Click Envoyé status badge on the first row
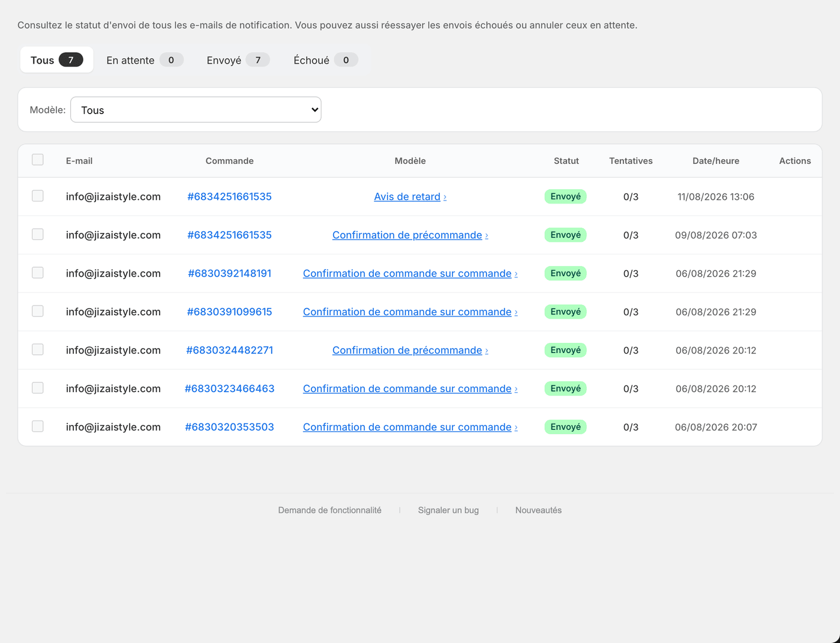This screenshot has height=643, width=840. pyautogui.click(x=565, y=196)
